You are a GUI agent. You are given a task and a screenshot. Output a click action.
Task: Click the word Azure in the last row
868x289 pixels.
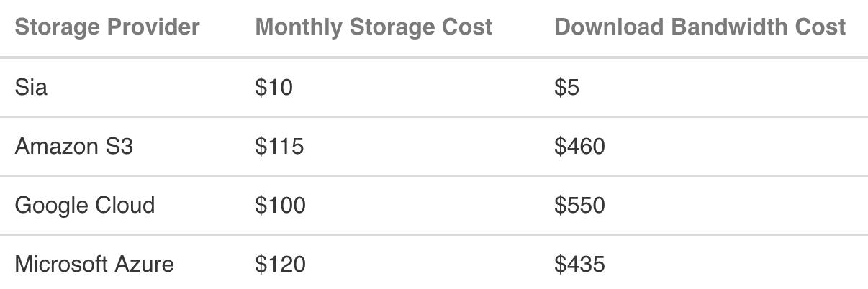pos(145,265)
